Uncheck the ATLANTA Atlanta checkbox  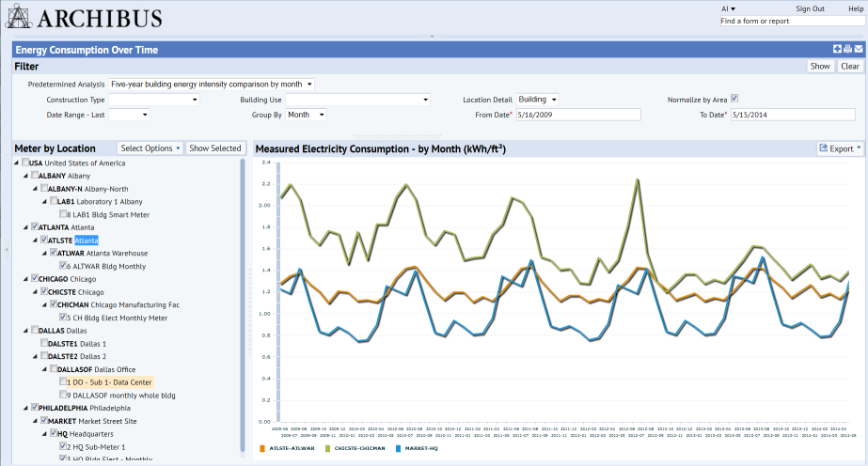36,227
